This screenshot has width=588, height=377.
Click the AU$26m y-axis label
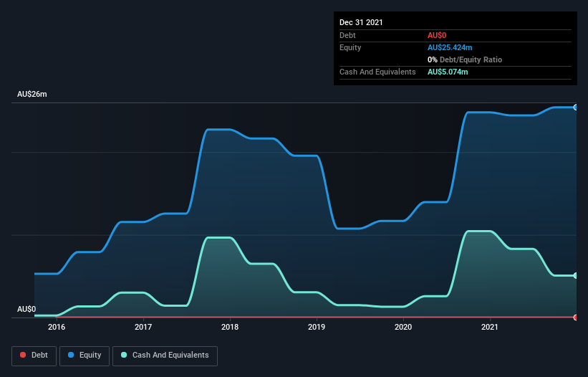(x=32, y=94)
